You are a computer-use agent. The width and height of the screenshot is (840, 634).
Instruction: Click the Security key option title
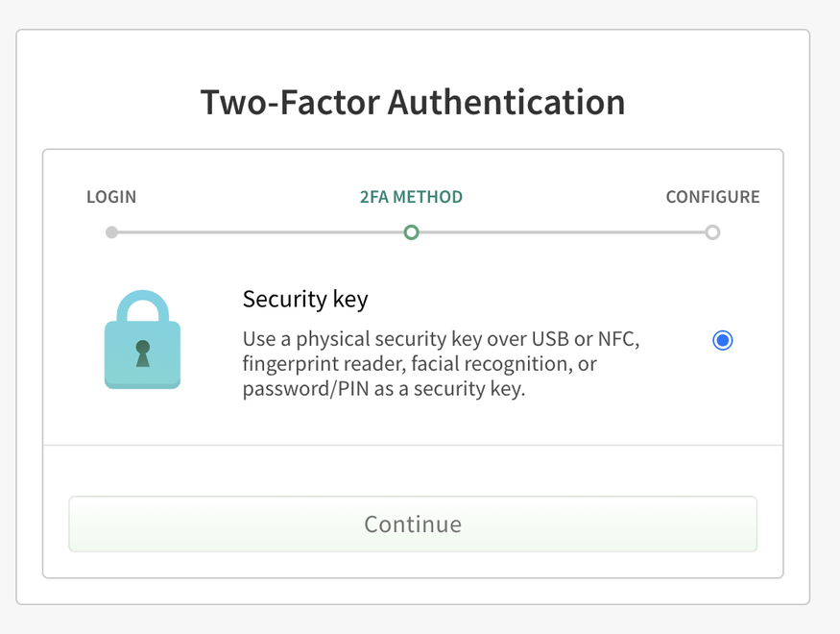click(305, 299)
